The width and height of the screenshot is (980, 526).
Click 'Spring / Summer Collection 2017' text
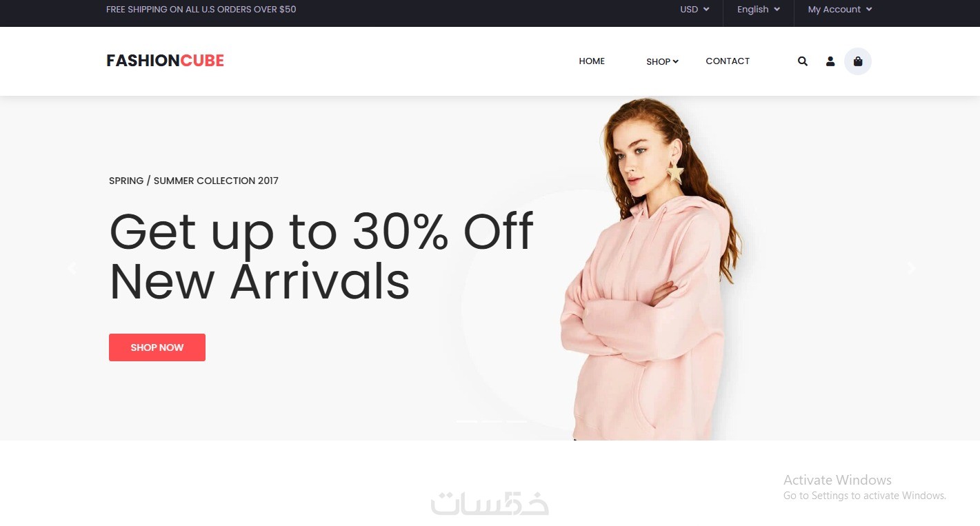point(194,181)
